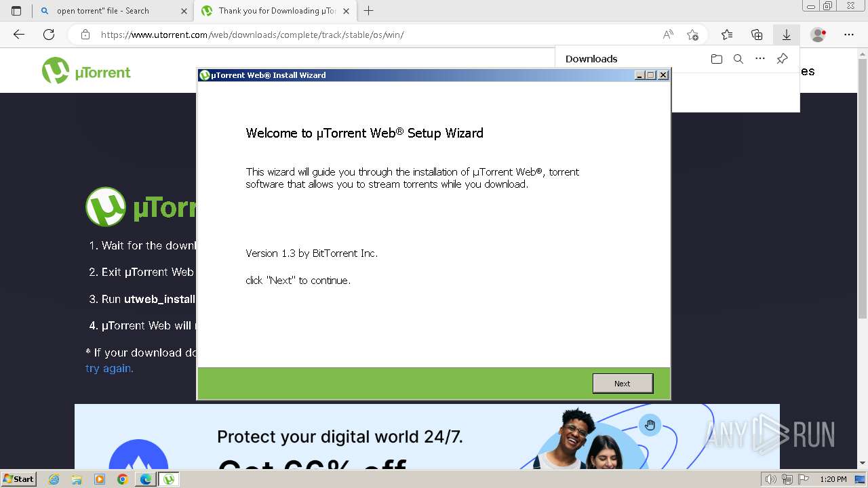The height and width of the screenshot is (488, 868).
Task: Click the address bar URL
Action: tap(252, 35)
